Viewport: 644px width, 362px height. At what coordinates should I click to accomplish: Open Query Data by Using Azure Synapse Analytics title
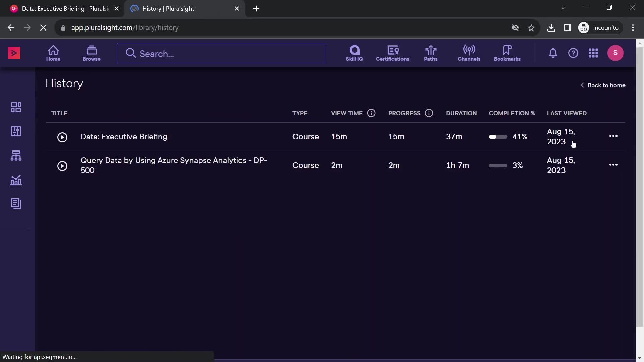coord(174,165)
